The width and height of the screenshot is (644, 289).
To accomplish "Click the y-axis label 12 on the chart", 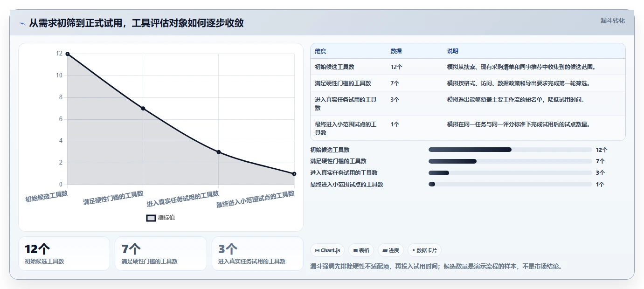I will click(x=59, y=54).
